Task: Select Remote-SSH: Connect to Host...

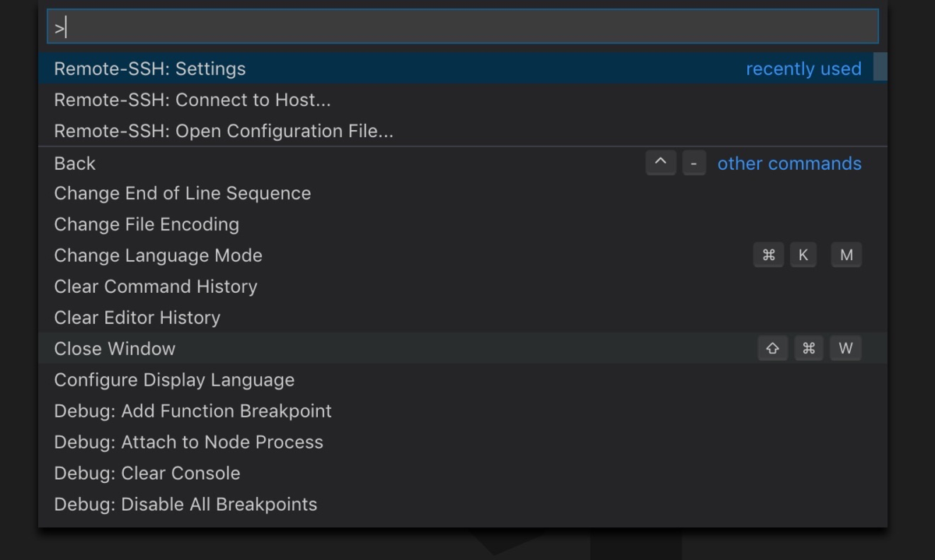Action: (462, 100)
